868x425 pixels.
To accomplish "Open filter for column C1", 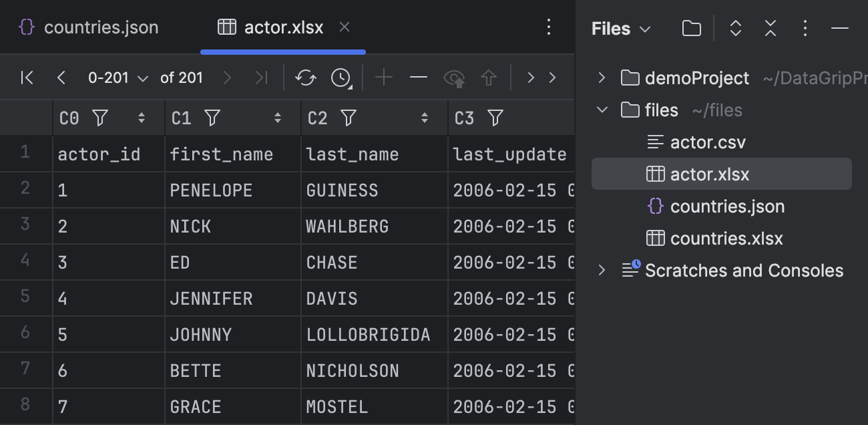I will (x=212, y=118).
